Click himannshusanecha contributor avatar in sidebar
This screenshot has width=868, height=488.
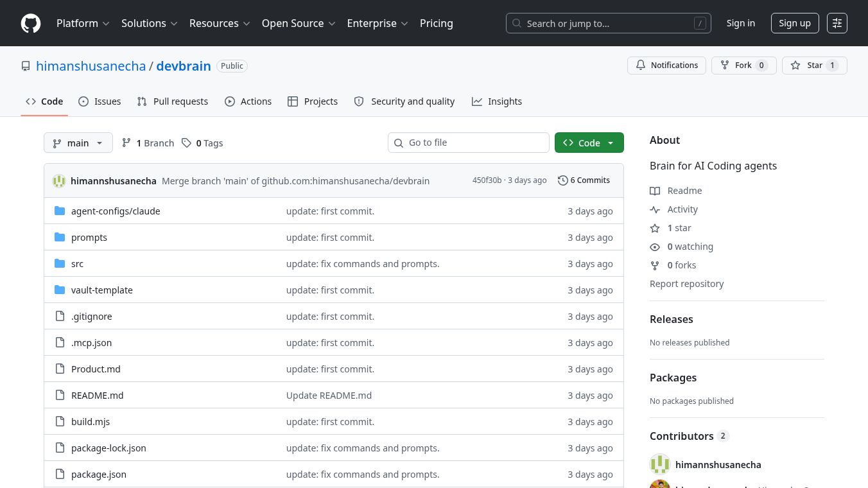pos(660,464)
